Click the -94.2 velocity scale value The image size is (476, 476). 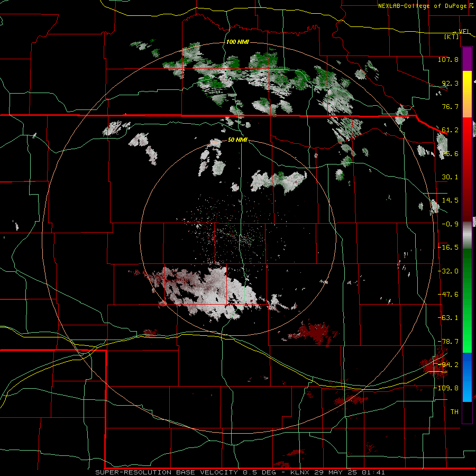(448, 365)
